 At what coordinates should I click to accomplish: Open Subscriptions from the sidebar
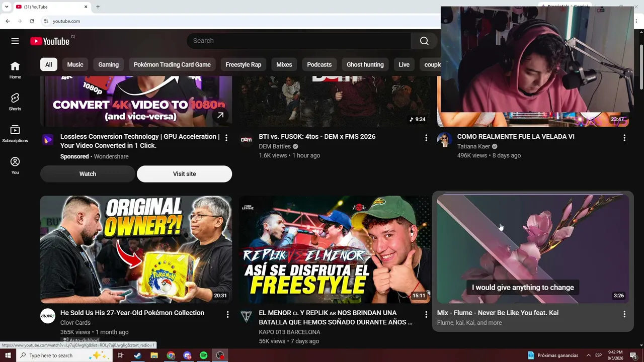pos(15,133)
